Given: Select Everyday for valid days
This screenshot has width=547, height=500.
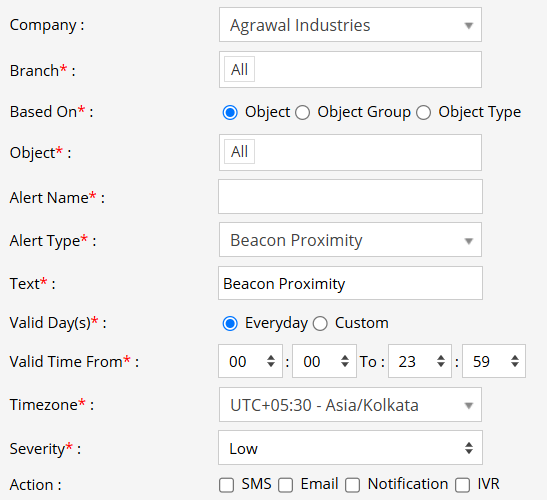Looking at the screenshot, I should (230, 323).
